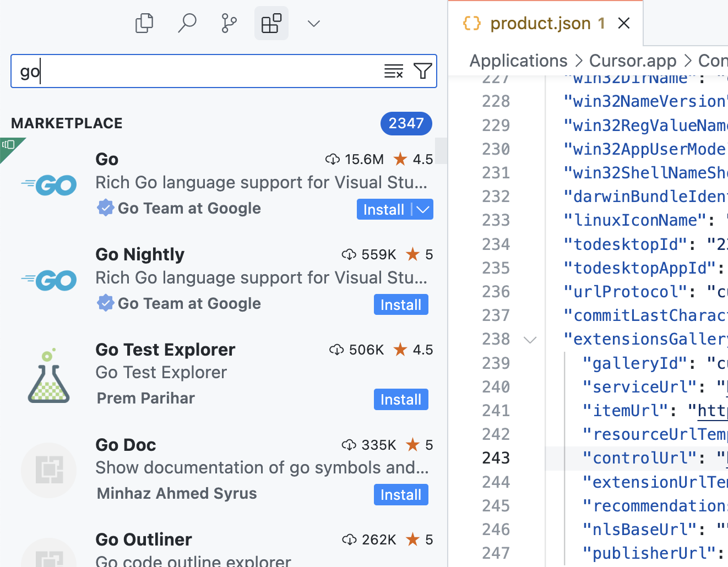Collapse the extensionsGallery block at line 238
The image size is (728, 567).
[530, 340]
